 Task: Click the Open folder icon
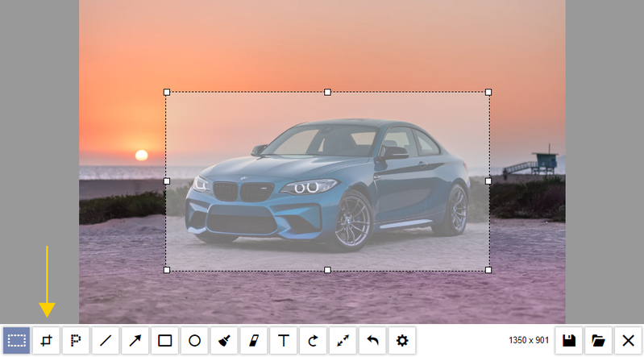click(x=598, y=341)
